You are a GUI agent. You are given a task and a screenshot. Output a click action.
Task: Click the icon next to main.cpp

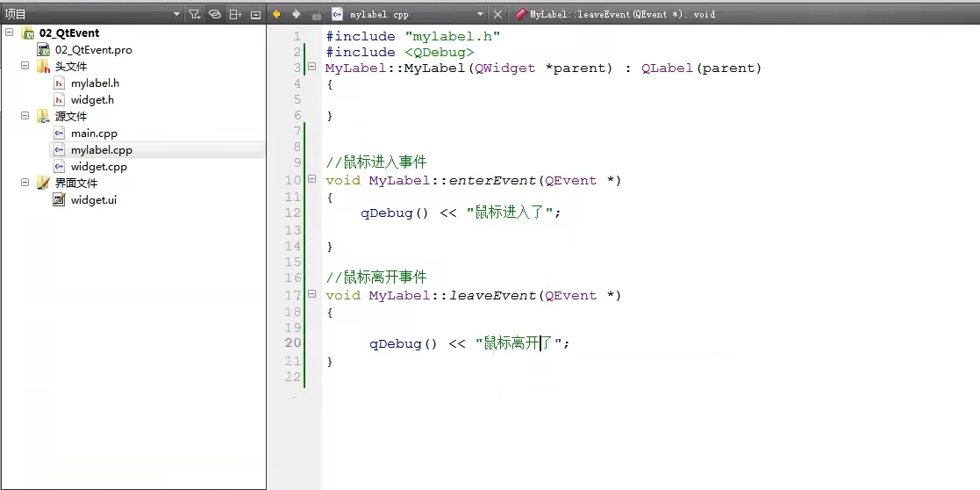click(x=60, y=133)
